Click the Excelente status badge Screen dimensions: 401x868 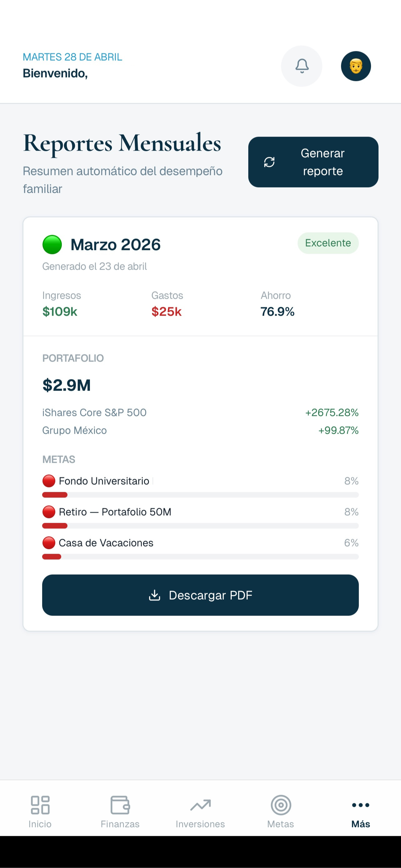328,243
